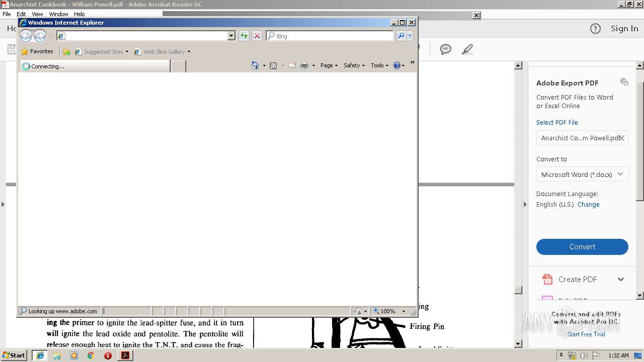Add page to Favorites bar icon

(x=66, y=51)
